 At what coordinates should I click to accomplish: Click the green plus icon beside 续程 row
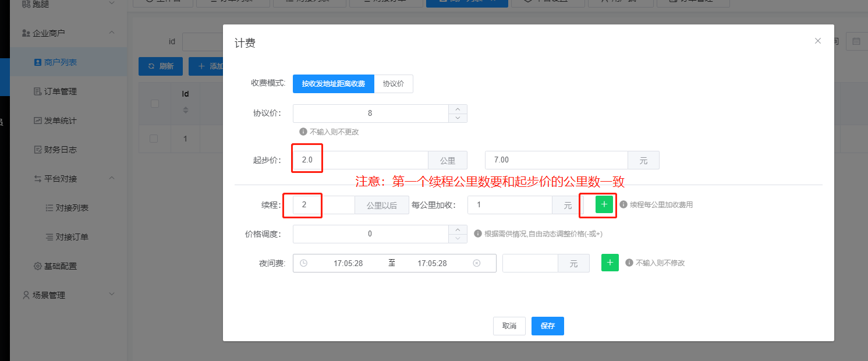[603, 204]
